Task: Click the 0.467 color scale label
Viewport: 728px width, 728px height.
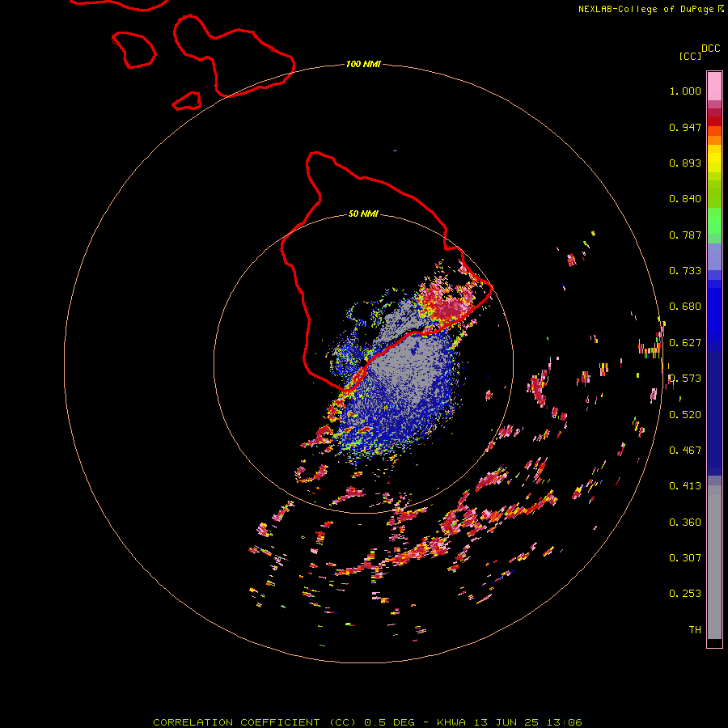Action: point(685,451)
